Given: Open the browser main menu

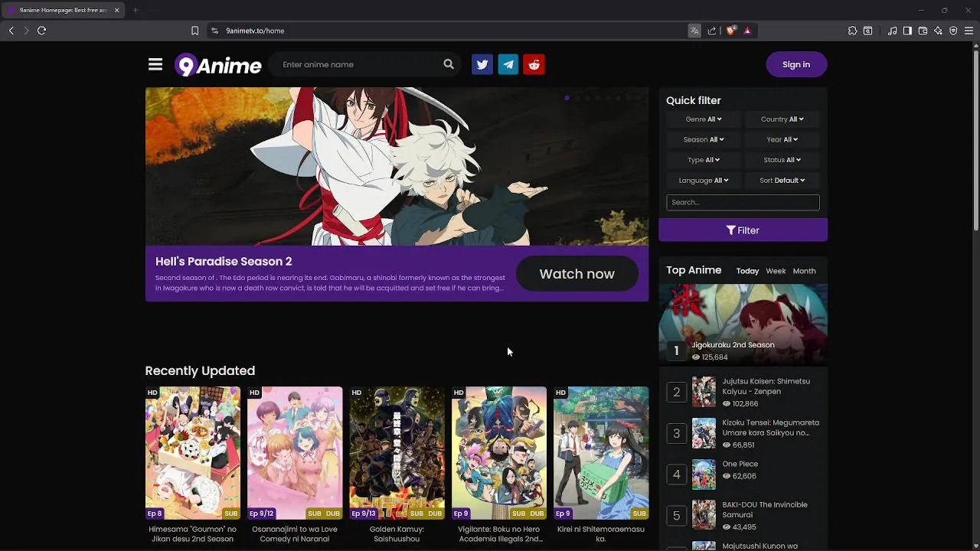Looking at the screenshot, I should click(969, 31).
